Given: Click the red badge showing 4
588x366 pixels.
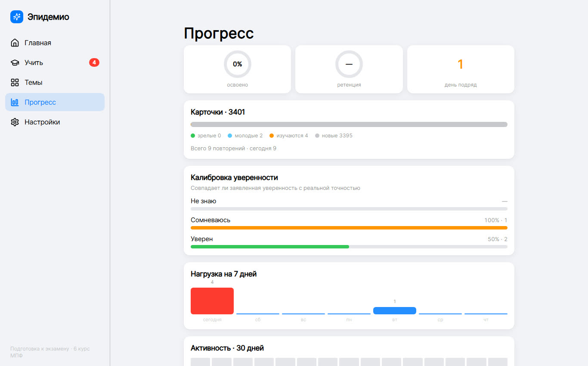Looking at the screenshot, I should pos(94,62).
